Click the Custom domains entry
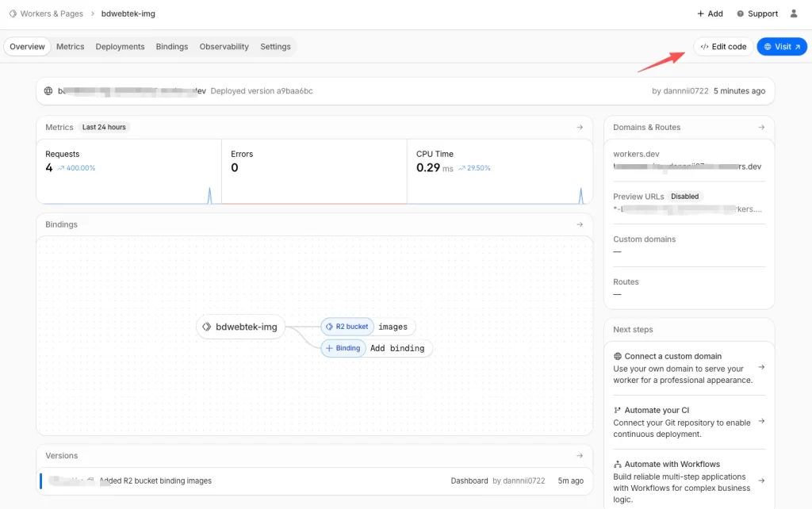The height and width of the screenshot is (509, 812). [x=689, y=246]
